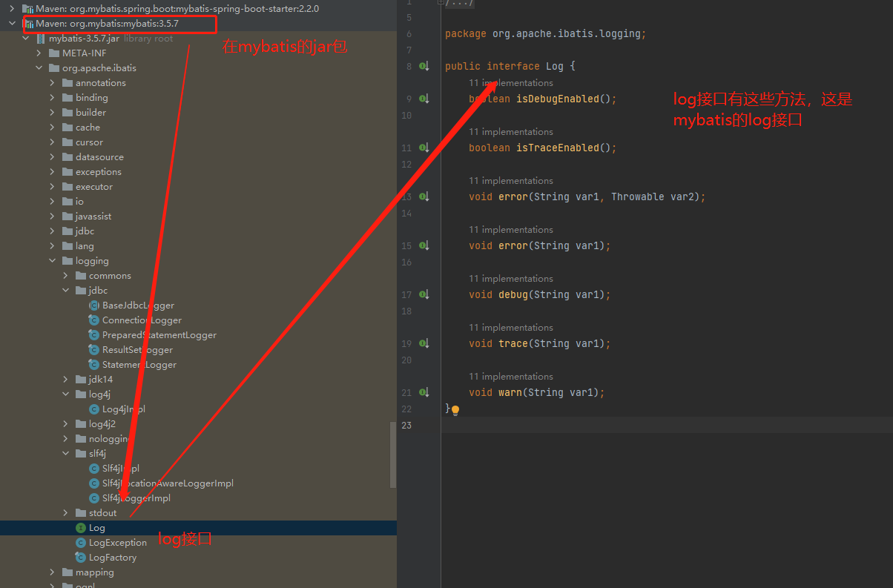Click the Slf4jImpl class icon
Image resolution: width=893 pixels, height=588 pixels.
click(94, 469)
